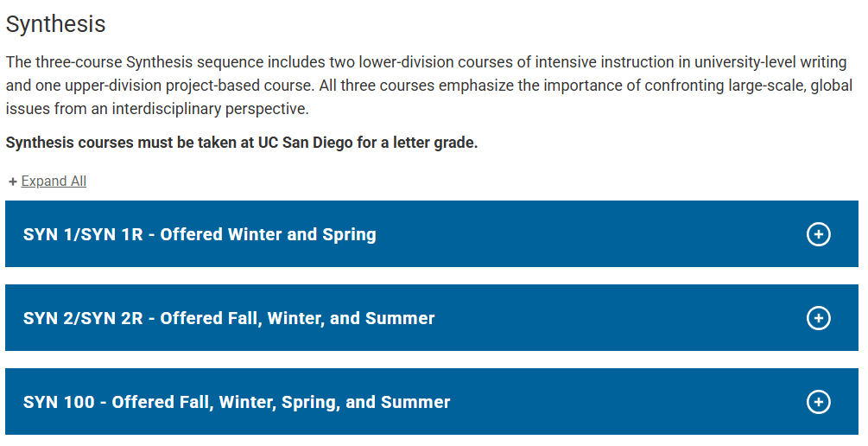Select the "SYN 1/SYN 1R" course code label
Image resolution: width=868 pixels, height=446 pixels.
[x=83, y=234]
